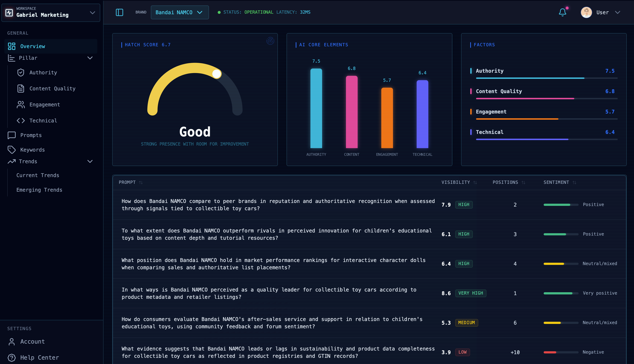Open the Content Quality document icon
The height and width of the screenshot is (364, 634).
[x=21, y=88]
